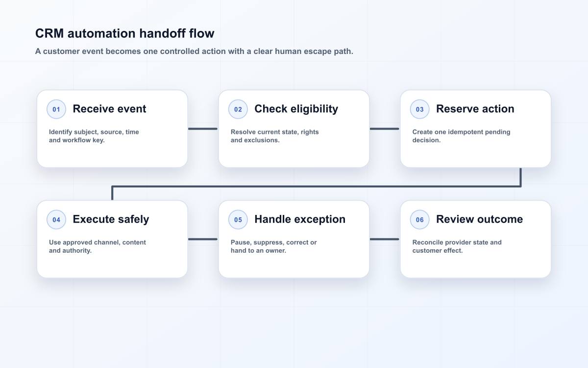Viewport: 588px width, 368px height.
Task: Select the Check eligibility card title
Action: pyautogui.click(x=296, y=109)
